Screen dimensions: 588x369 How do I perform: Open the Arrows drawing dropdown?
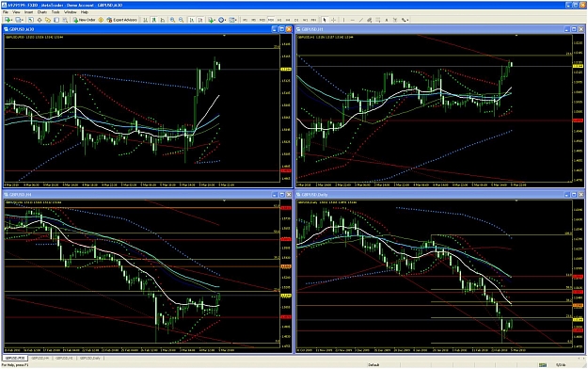(x=405, y=20)
